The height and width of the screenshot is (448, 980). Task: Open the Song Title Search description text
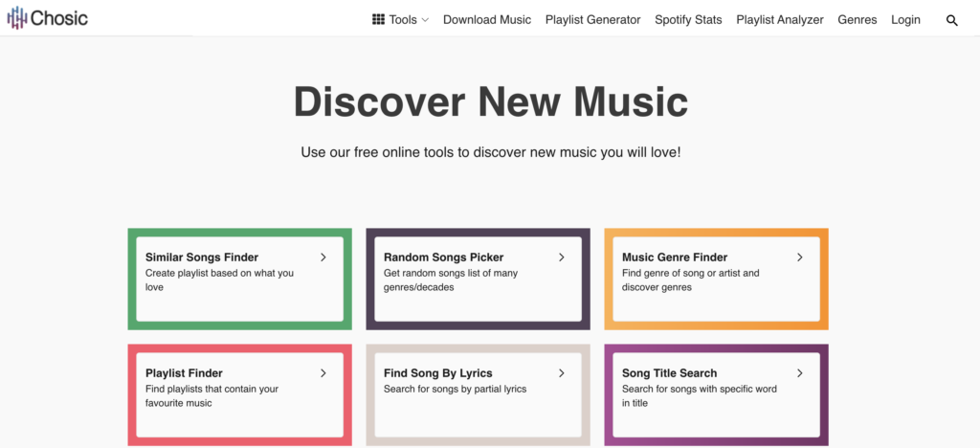(x=700, y=396)
